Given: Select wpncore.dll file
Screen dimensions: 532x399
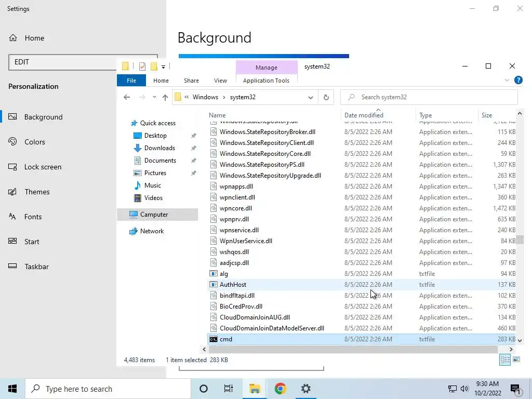Looking at the screenshot, I should tap(236, 208).
